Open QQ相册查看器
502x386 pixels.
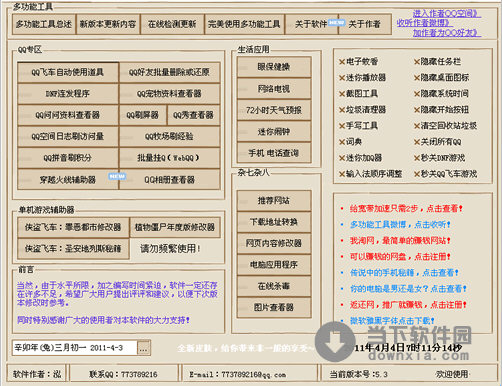pos(169,180)
